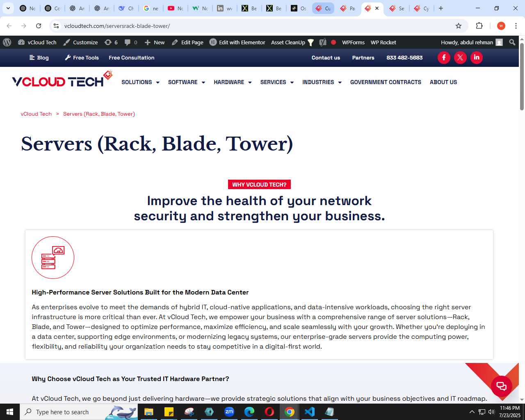Open the Blog link

39,57
